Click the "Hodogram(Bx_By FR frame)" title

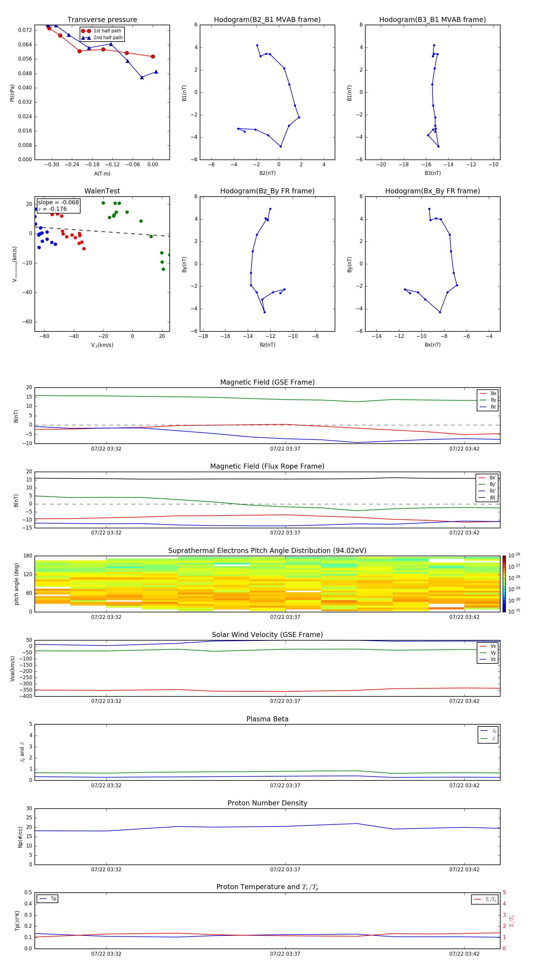[x=432, y=191]
